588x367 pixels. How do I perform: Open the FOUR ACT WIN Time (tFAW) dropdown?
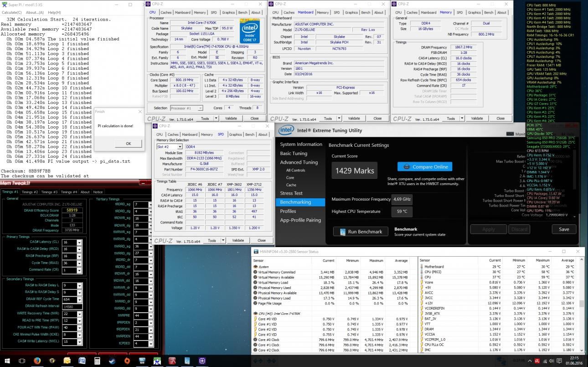click(79, 327)
